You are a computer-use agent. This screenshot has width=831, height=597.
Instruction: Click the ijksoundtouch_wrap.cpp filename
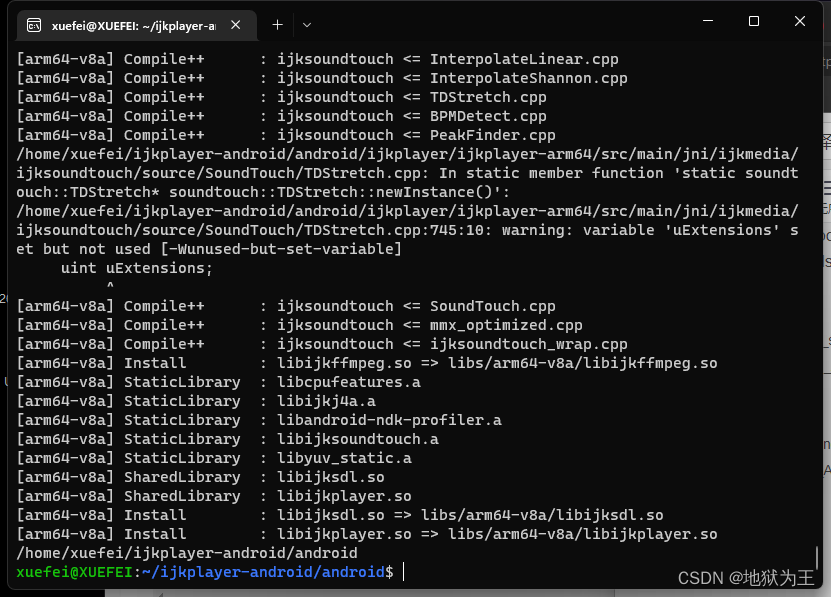click(528, 344)
